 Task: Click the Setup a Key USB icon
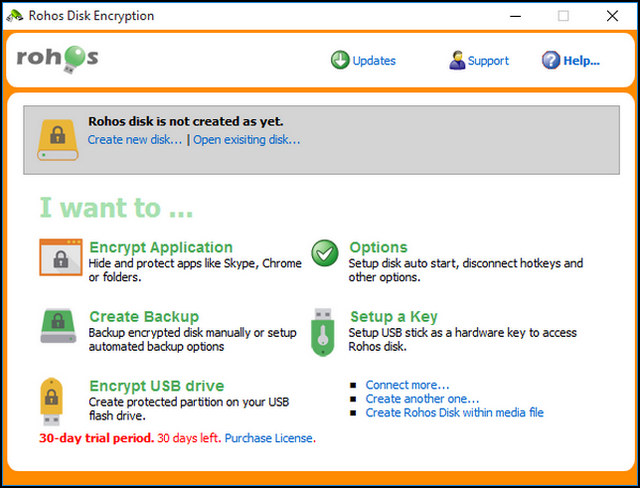click(x=323, y=332)
